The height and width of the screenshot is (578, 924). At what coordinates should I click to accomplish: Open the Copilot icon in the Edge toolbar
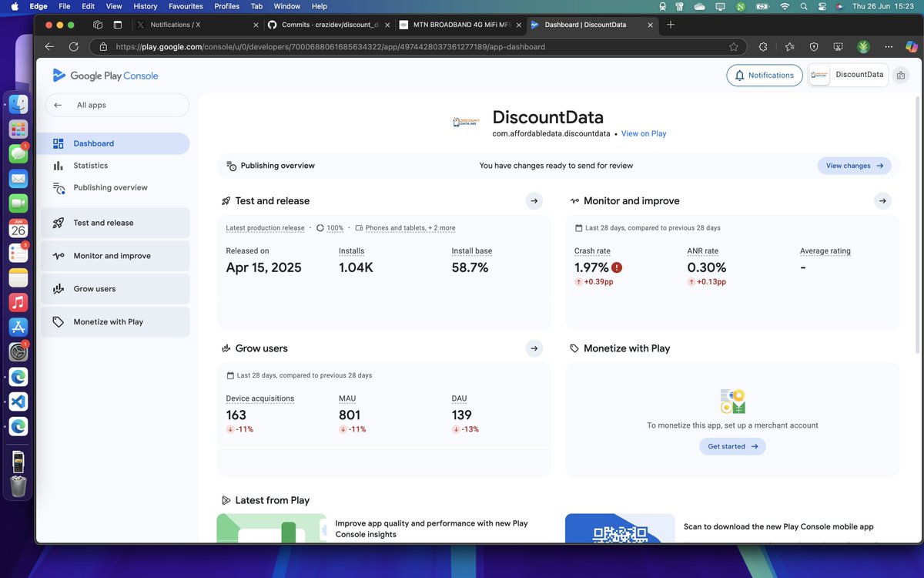pyautogui.click(x=911, y=46)
